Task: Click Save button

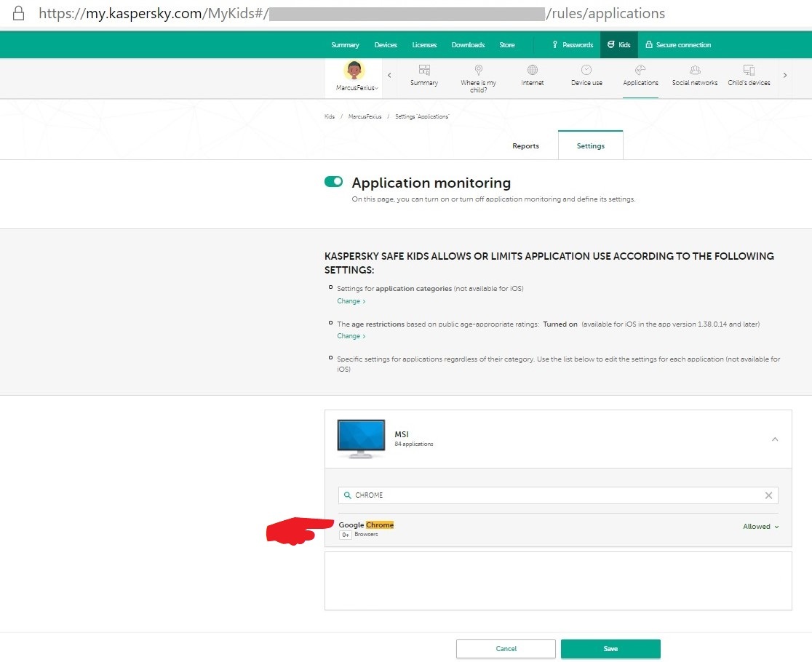Action: point(610,649)
